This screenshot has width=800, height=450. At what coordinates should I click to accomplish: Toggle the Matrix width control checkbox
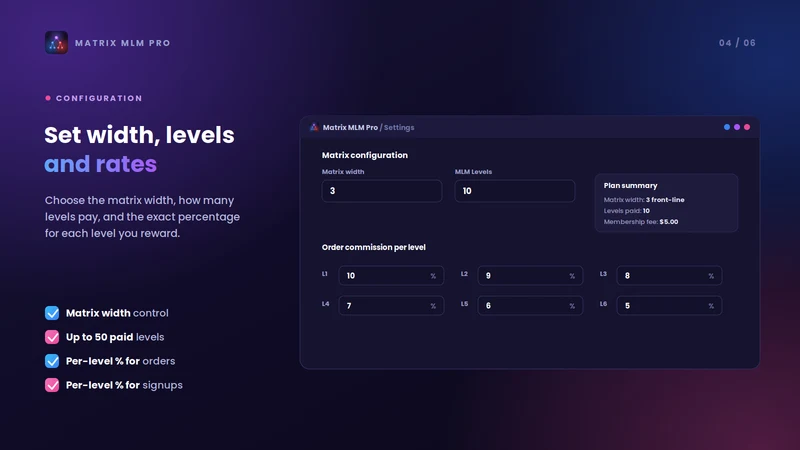click(52, 313)
